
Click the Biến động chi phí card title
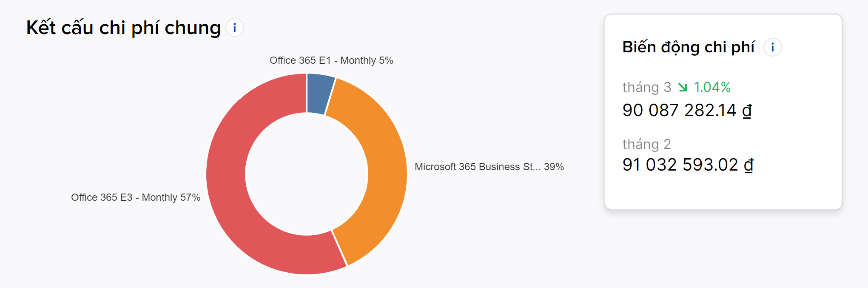(688, 47)
